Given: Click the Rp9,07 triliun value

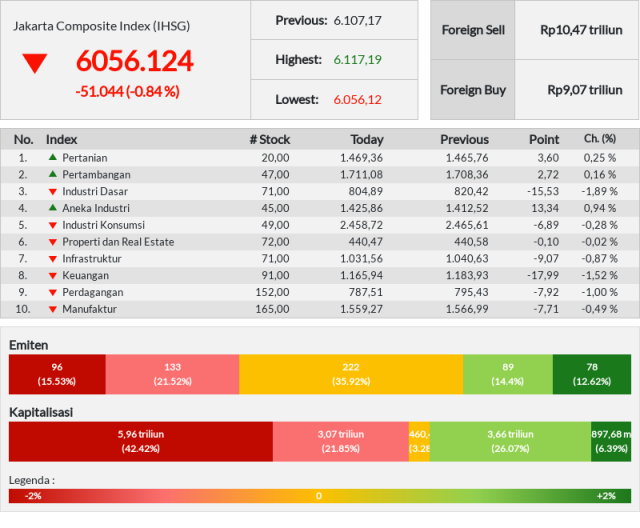Looking at the screenshot, I should pos(585,90).
